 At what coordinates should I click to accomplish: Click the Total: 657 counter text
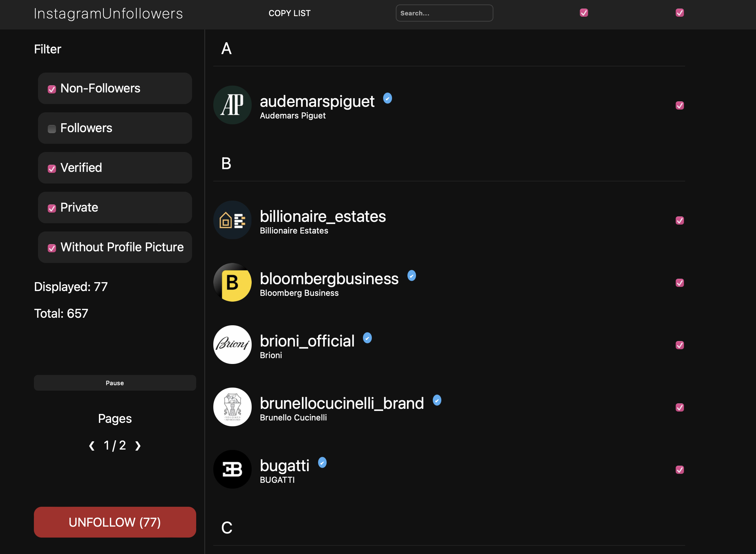61,313
